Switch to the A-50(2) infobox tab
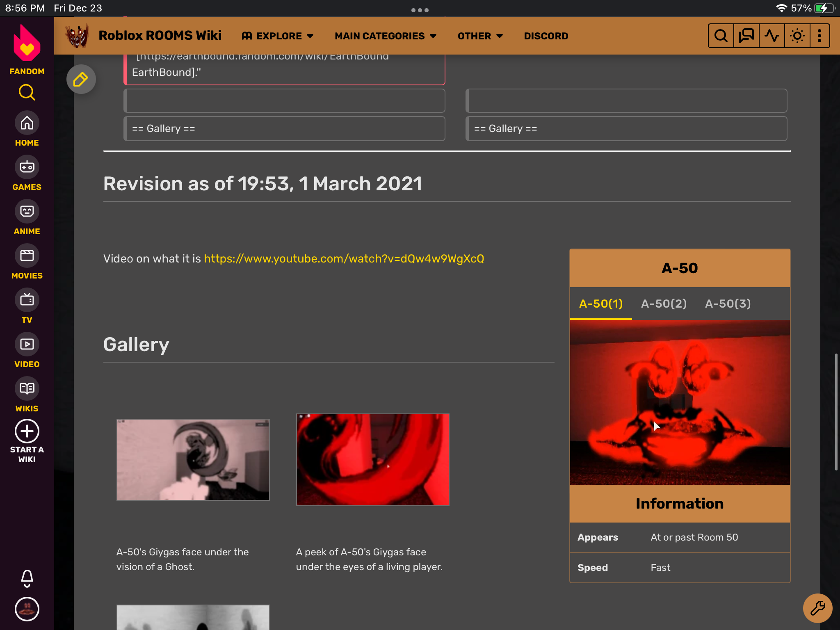840x630 pixels. coord(664,304)
